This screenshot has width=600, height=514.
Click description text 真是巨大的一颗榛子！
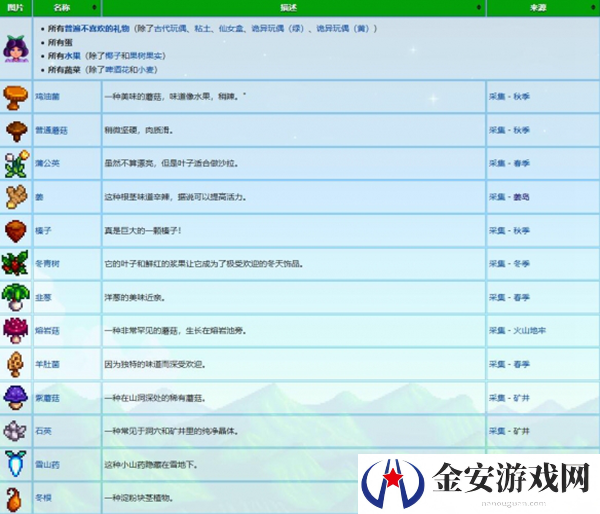(143, 231)
